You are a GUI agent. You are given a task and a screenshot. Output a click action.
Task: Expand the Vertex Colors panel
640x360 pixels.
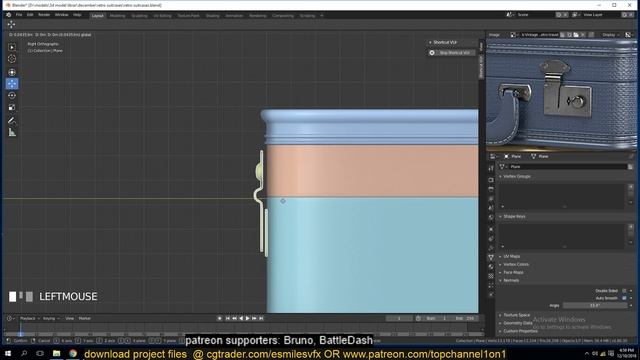pyautogui.click(x=516, y=264)
